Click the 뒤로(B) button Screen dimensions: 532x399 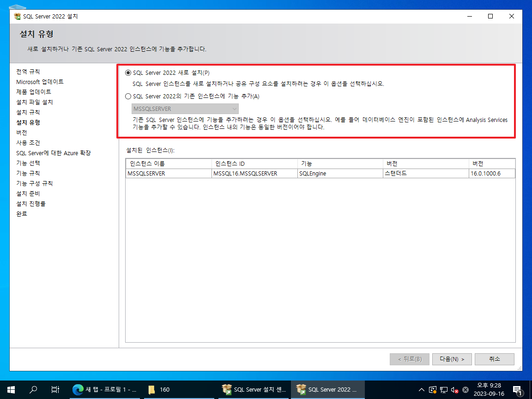(x=410, y=359)
